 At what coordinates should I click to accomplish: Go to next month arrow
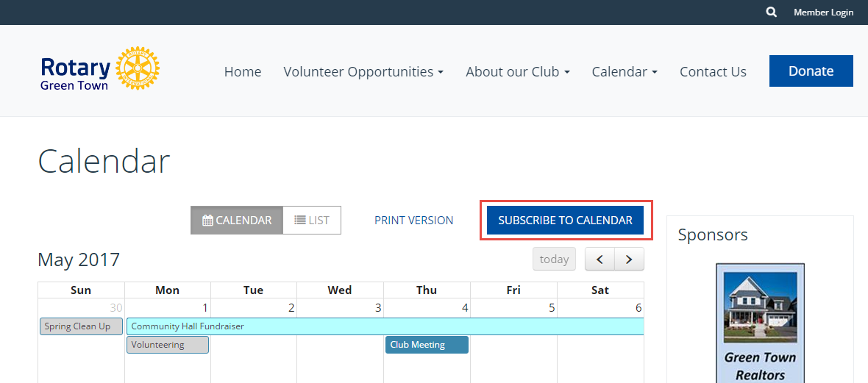[x=629, y=259]
